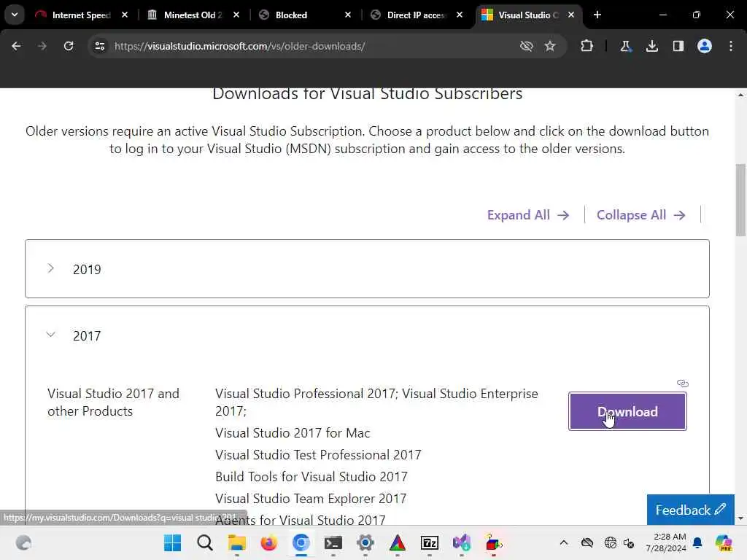This screenshot has width=747, height=560.
Task: Launch Firefox from the taskbar
Action: coord(268,542)
